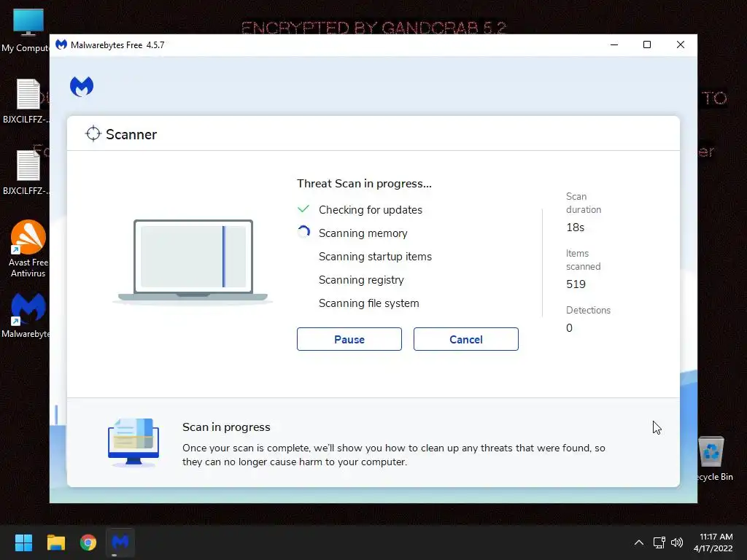The width and height of the screenshot is (747, 560).
Task: Click the Scanning startup items text
Action: pyautogui.click(x=375, y=257)
